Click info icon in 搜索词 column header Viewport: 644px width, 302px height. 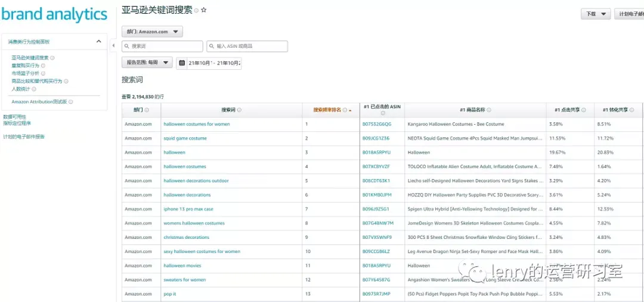point(240,110)
